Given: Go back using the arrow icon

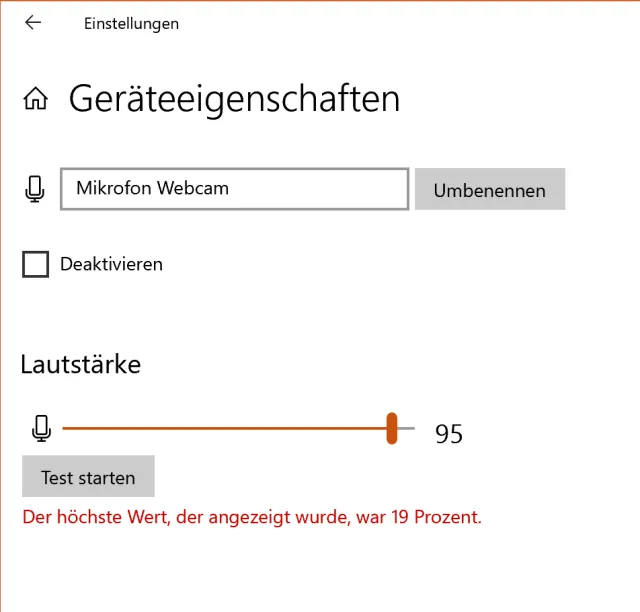Looking at the screenshot, I should (33, 23).
